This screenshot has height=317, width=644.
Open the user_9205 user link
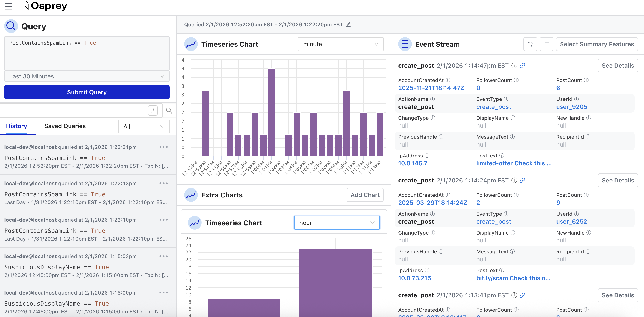click(571, 107)
